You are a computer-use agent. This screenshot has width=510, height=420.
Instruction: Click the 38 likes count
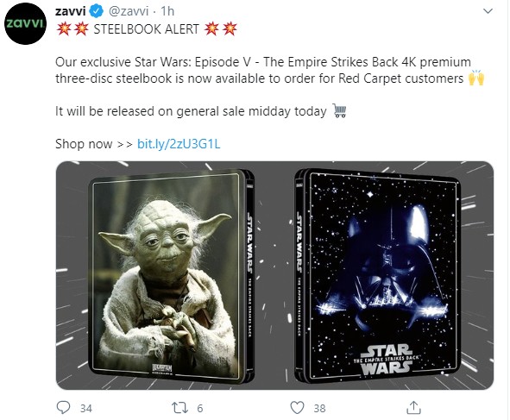point(320,408)
